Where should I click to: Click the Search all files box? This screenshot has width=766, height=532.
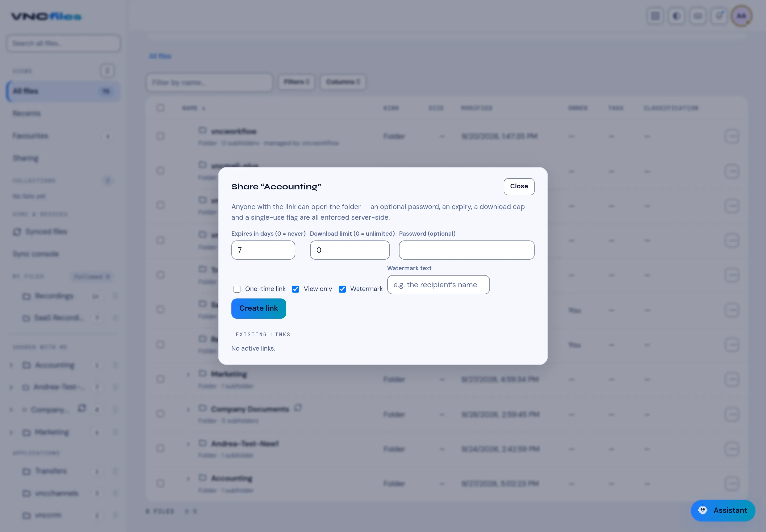tap(63, 43)
